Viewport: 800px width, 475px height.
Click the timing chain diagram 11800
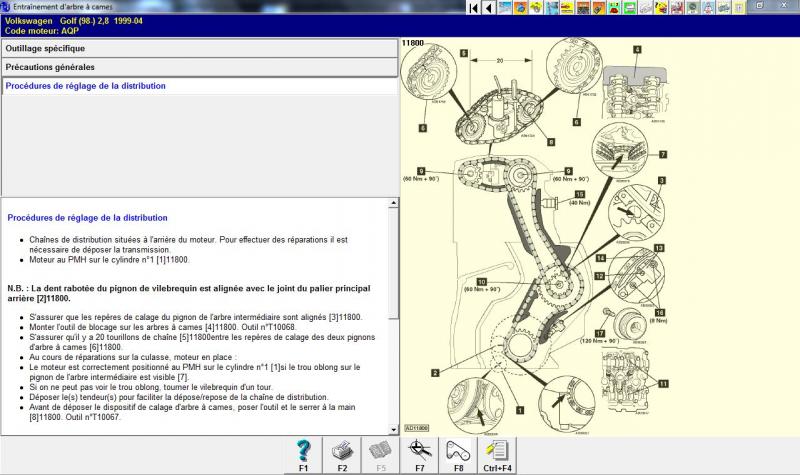tap(535, 237)
